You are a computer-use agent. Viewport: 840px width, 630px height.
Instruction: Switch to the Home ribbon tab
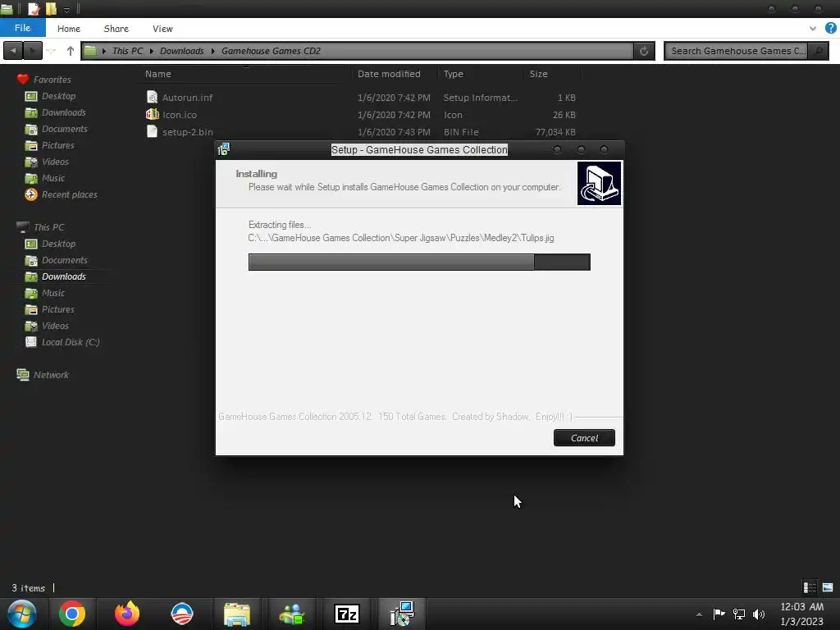69,29
